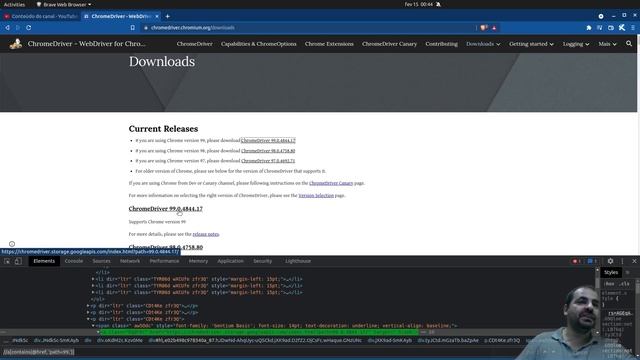
Task: Switch to the Memory tab in DevTools
Action: 198,261
